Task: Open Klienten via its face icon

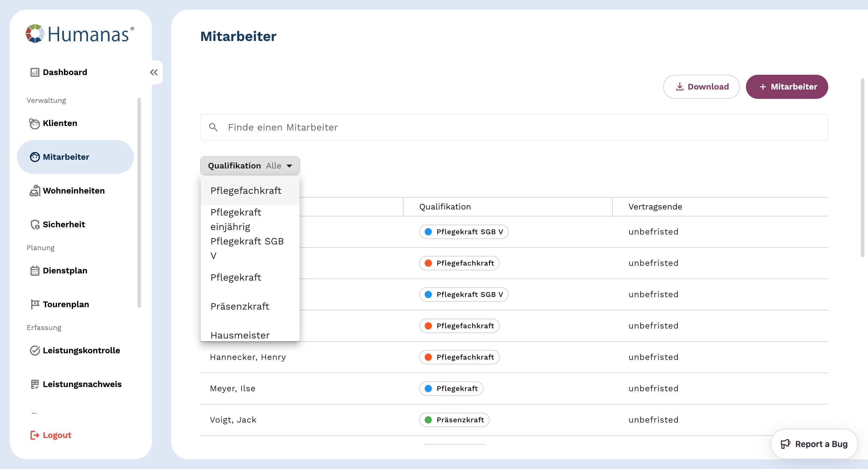Action: pos(34,124)
